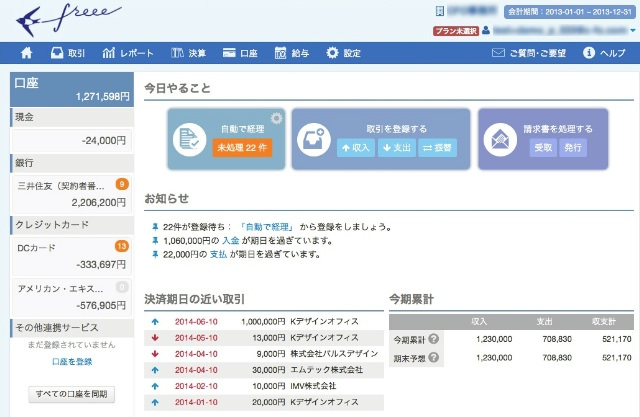Open the レポート menu

tap(128, 53)
